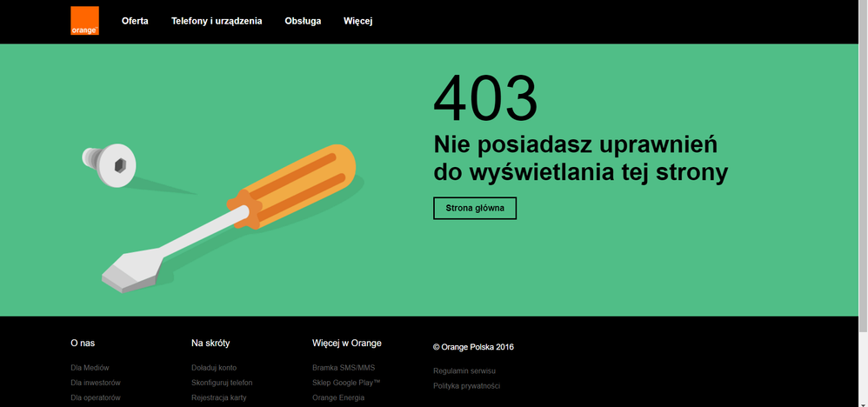Open the Bramka SMS/MMS link

[x=344, y=368]
